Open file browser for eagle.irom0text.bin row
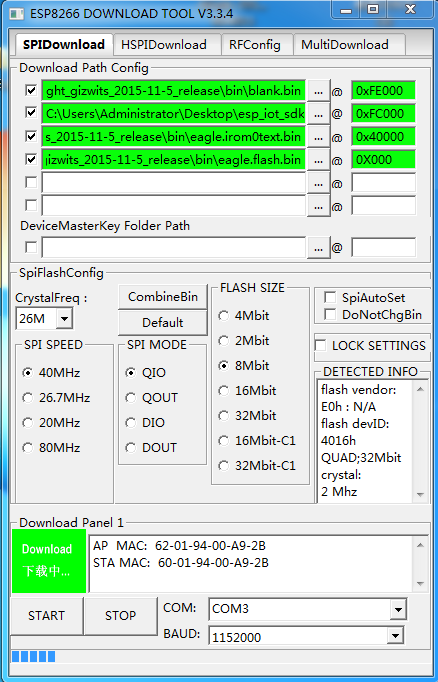 pyautogui.click(x=318, y=137)
